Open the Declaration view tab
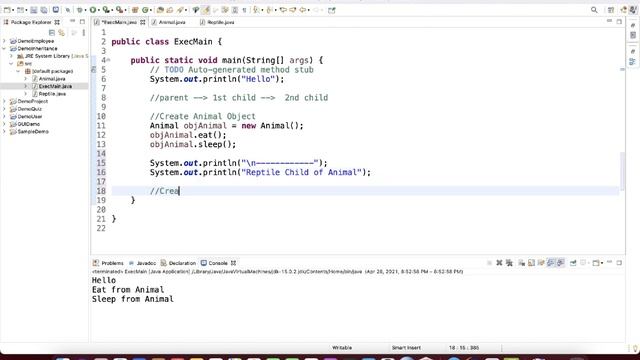This screenshot has width=640, height=360. point(178,263)
